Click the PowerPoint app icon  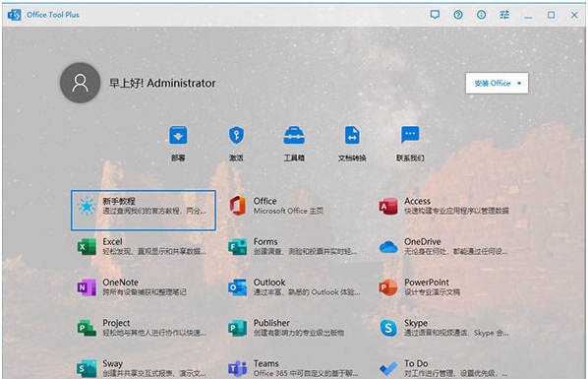pos(388,287)
